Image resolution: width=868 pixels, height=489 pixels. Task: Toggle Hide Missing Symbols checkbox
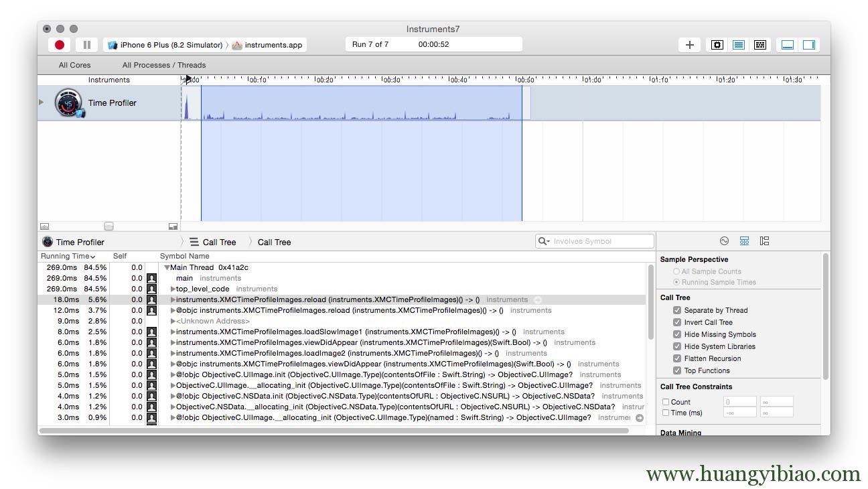tap(677, 334)
